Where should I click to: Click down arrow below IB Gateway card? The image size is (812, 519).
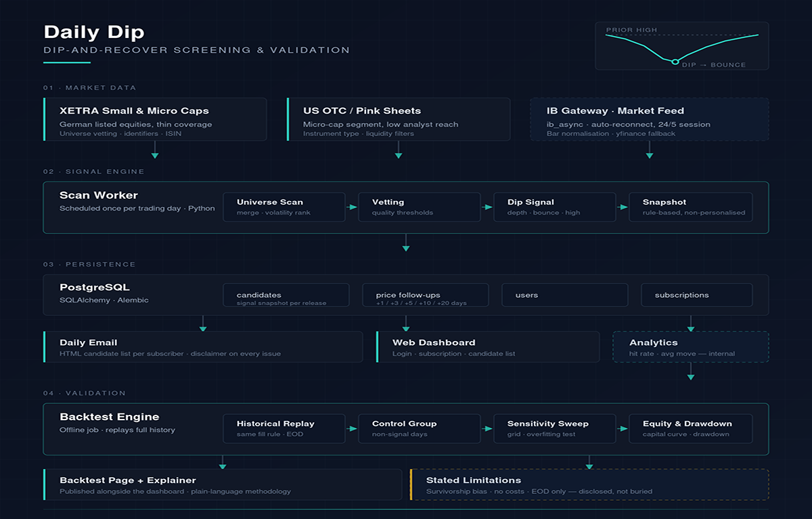650,150
